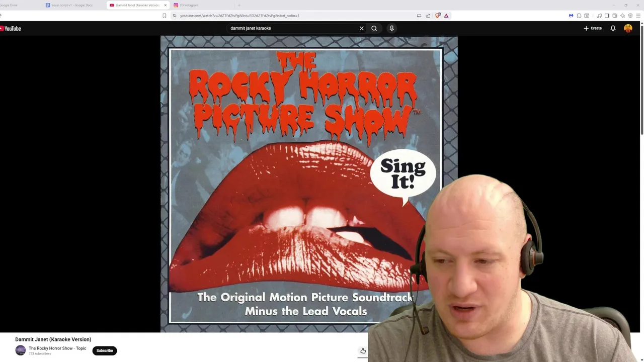Close the Dammit Janet YouTube tab
The image size is (644, 362).
click(x=165, y=5)
